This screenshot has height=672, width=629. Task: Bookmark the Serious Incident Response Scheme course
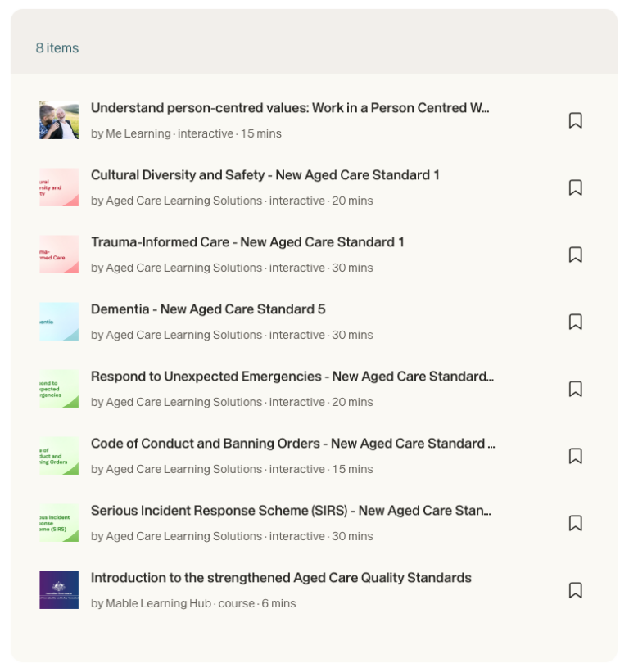[x=576, y=523]
